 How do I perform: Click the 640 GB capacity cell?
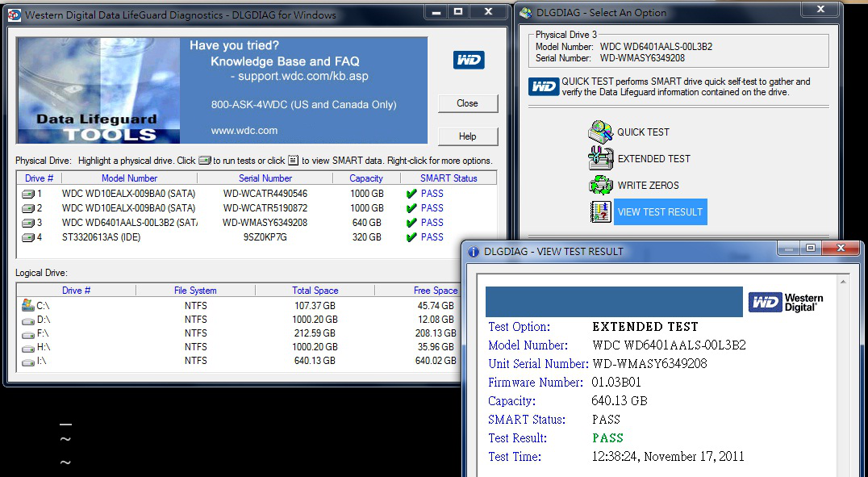366,222
